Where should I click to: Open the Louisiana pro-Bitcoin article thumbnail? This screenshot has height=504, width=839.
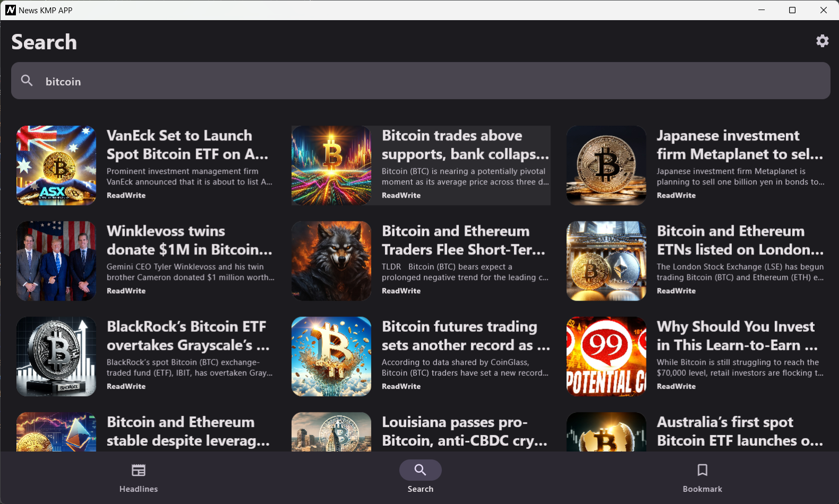pyautogui.click(x=331, y=432)
